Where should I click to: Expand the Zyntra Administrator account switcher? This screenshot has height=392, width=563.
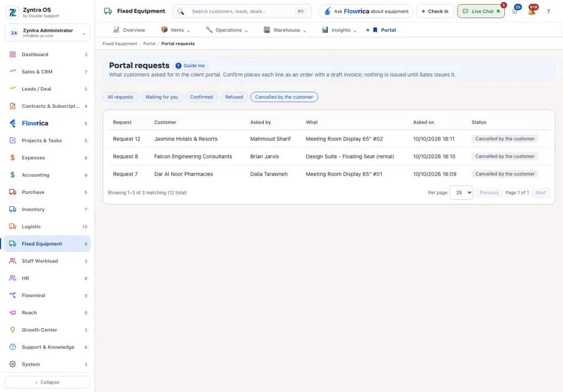48,33
